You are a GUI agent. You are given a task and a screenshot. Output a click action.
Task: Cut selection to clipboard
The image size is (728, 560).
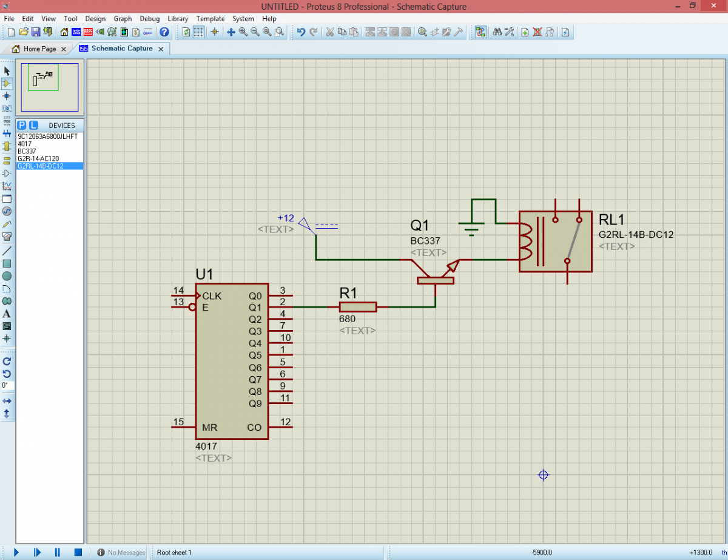pos(330,32)
